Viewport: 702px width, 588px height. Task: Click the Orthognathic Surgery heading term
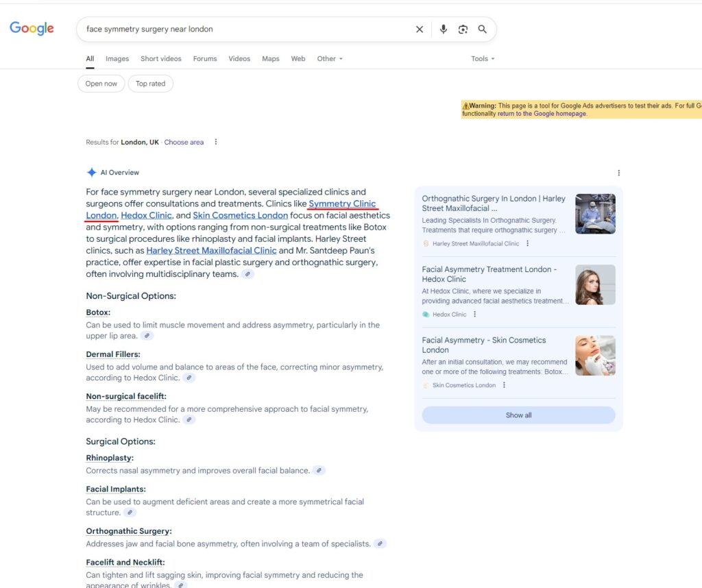point(129,531)
